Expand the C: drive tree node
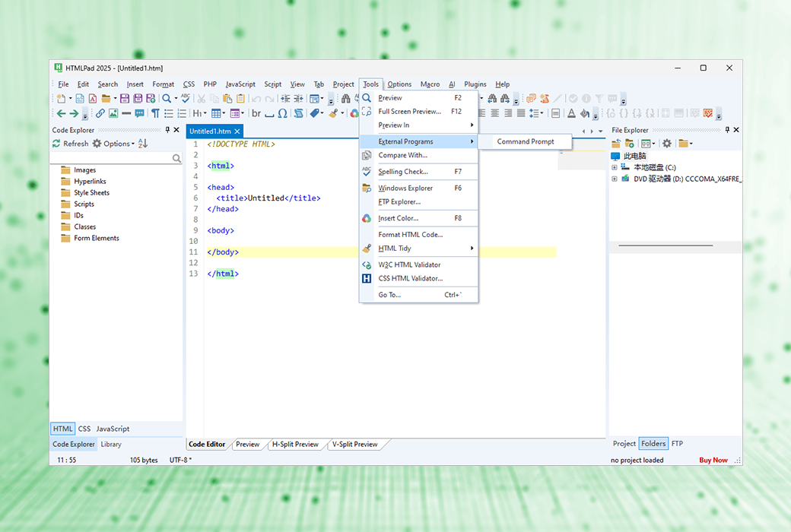Image resolution: width=791 pixels, height=532 pixels. pyautogui.click(x=615, y=167)
